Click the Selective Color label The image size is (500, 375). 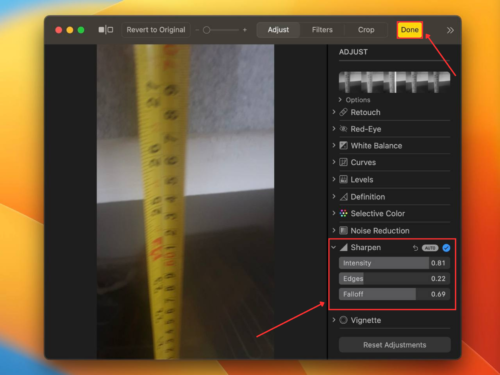coord(378,213)
